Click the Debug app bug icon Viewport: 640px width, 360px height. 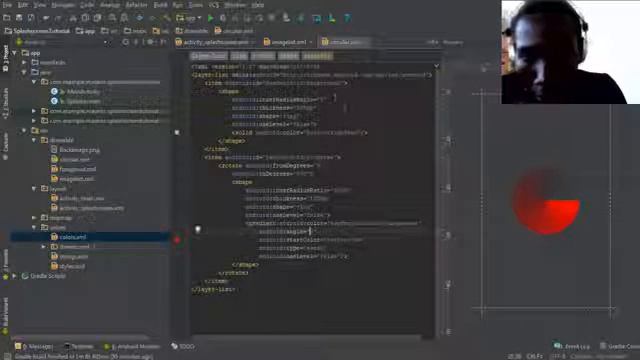point(223,18)
